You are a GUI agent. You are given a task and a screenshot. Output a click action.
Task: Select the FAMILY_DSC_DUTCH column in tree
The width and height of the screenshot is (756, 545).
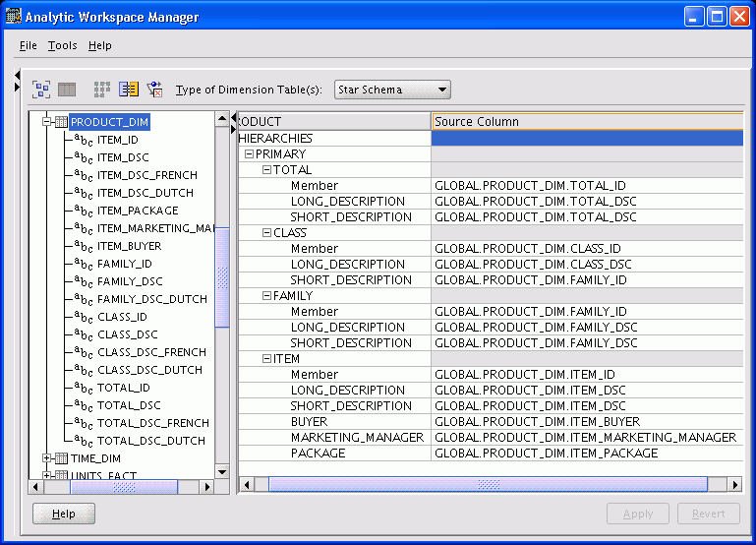[151, 299]
